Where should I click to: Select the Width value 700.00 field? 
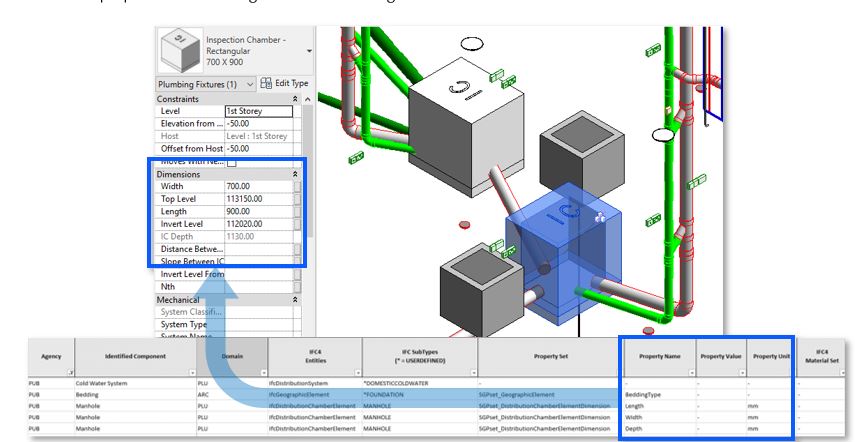pyautogui.click(x=256, y=186)
